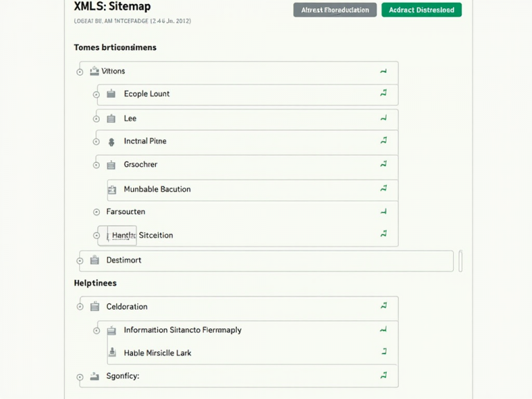Select the Ecople Lount label

tap(147, 94)
